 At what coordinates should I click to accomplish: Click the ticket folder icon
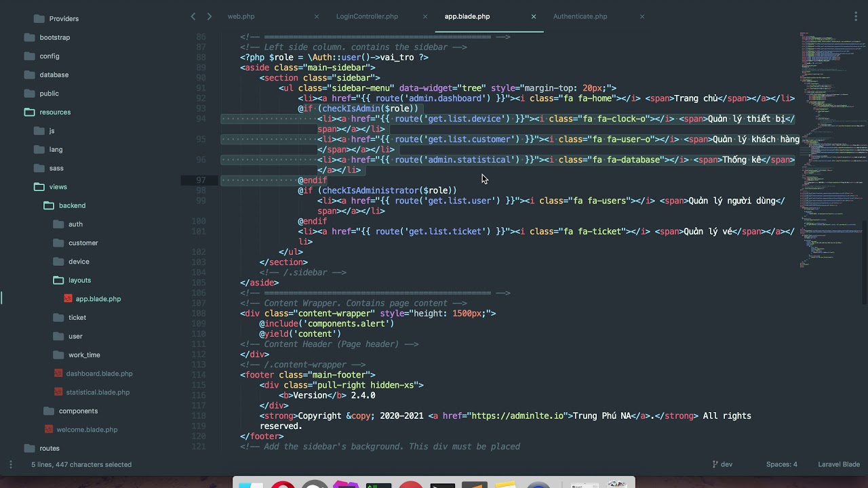58,317
